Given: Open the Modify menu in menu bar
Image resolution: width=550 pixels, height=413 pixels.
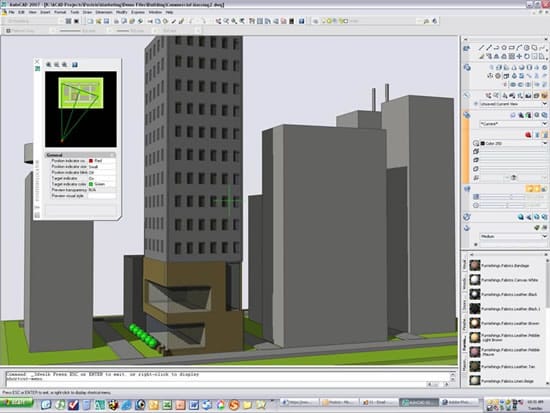Looking at the screenshot, I should point(121,12).
